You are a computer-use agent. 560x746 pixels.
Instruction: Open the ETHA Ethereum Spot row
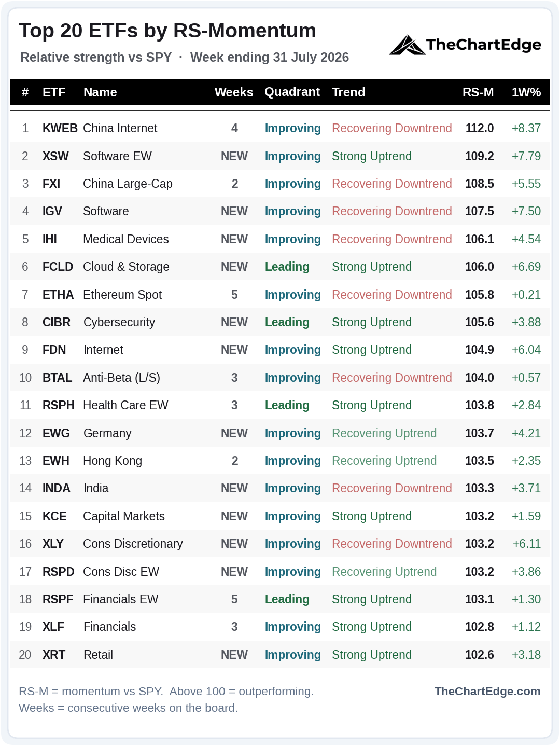point(280,295)
